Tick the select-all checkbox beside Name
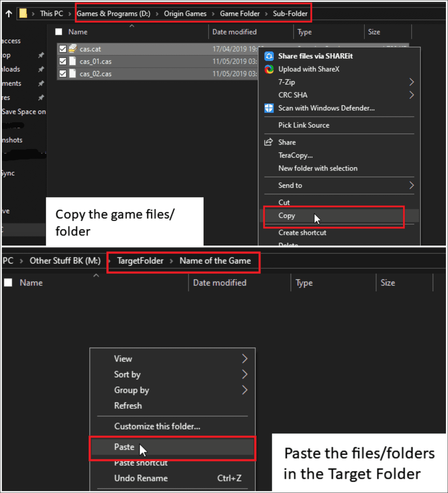 click(59, 32)
